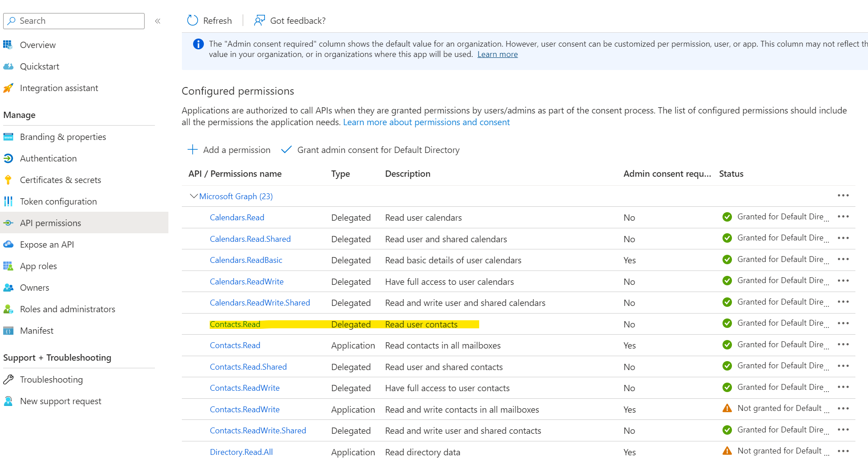The height and width of the screenshot is (458, 868).
Task: Open the Learn more link in banner
Action: 497,54
